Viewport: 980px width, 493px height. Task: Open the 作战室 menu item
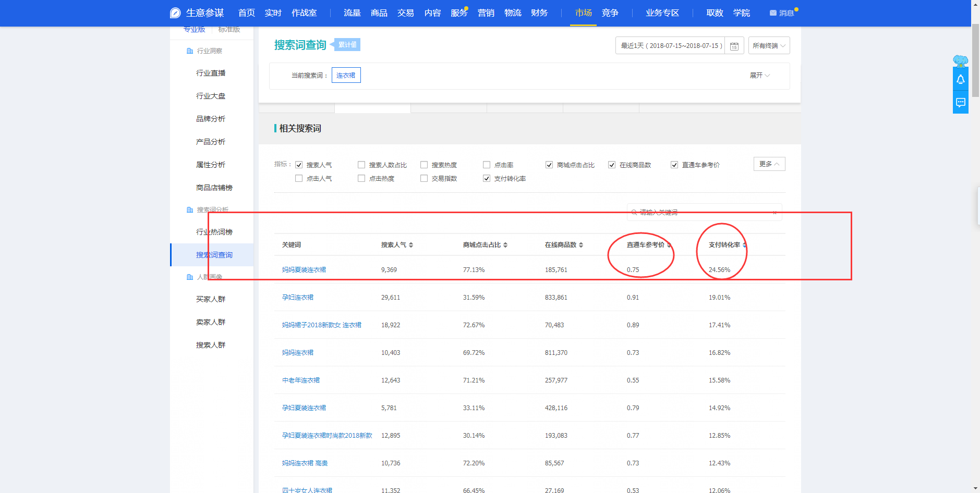(x=304, y=13)
